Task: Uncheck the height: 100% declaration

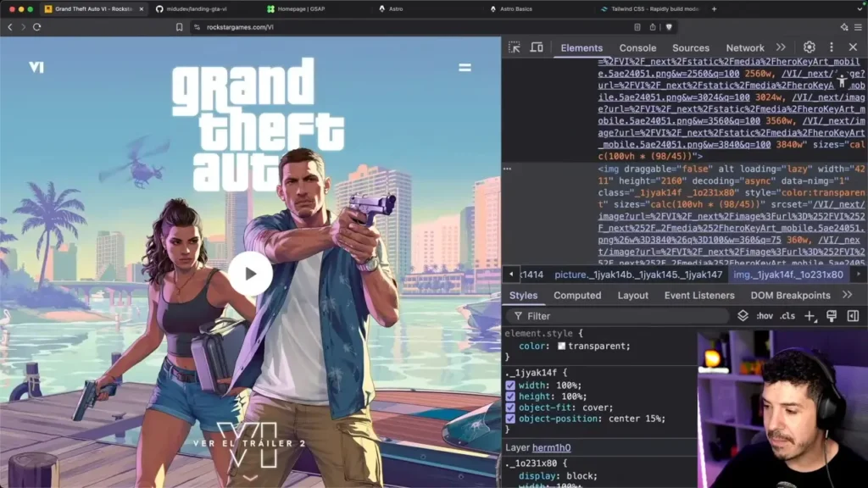Action: tap(509, 396)
